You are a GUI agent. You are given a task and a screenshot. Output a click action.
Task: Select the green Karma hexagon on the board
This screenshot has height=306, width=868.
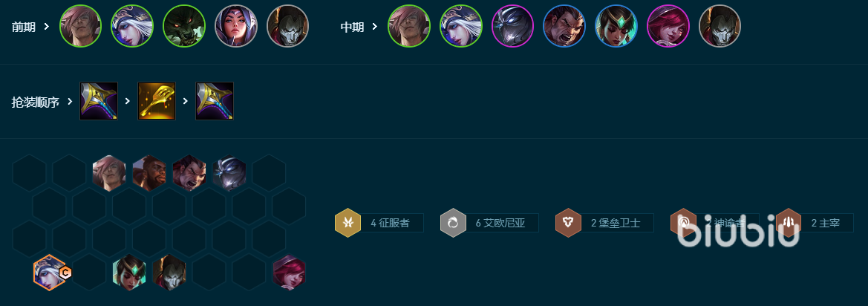[129, 273]
